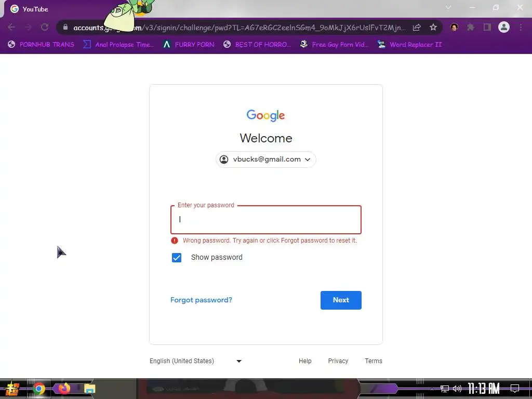
Task: Click the blue Next button
Action: click(x=341, y=300)
